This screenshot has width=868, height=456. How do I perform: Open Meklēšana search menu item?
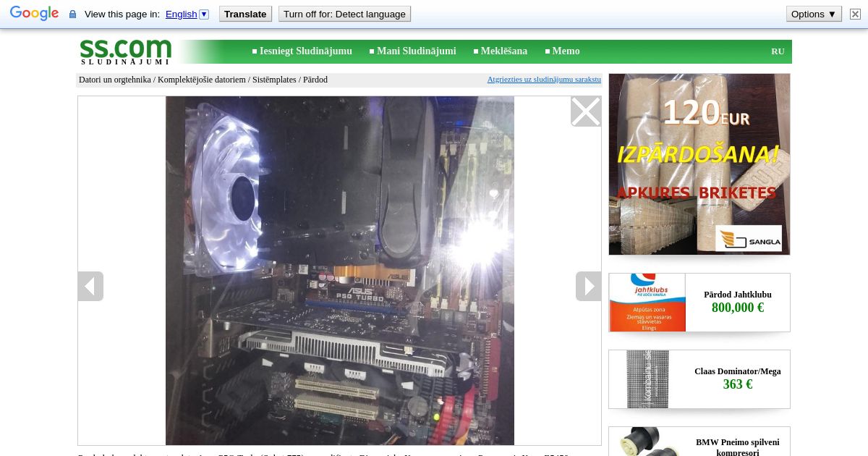pos(503,51)
